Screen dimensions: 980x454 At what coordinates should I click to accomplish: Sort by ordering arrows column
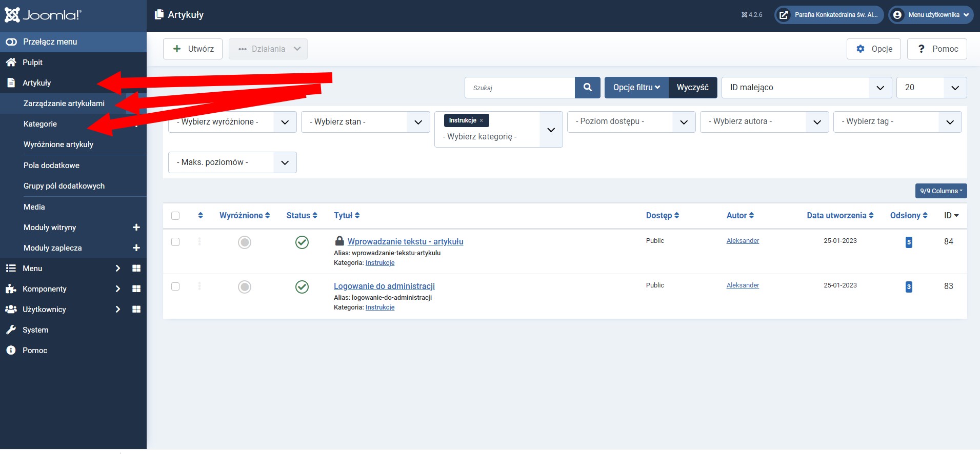(201, 216)
